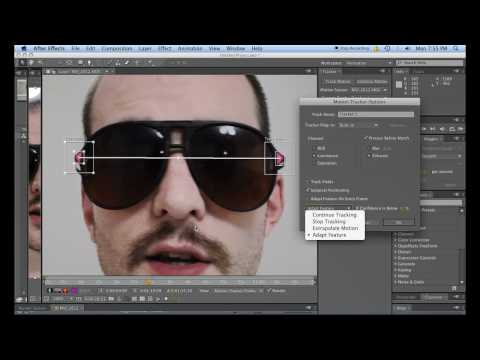Click the last frame icon in Preview panel
The height and width of the screenshot is (360, 480).
(433, 129)
